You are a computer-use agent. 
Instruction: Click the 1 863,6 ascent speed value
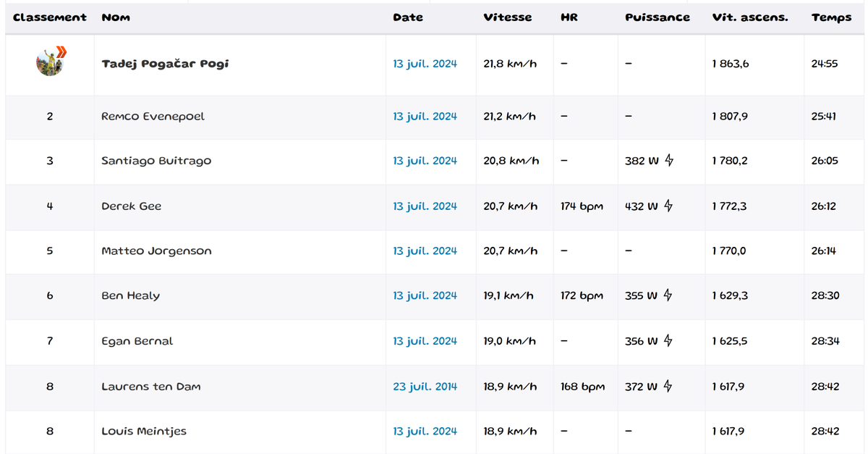(731, 64)
